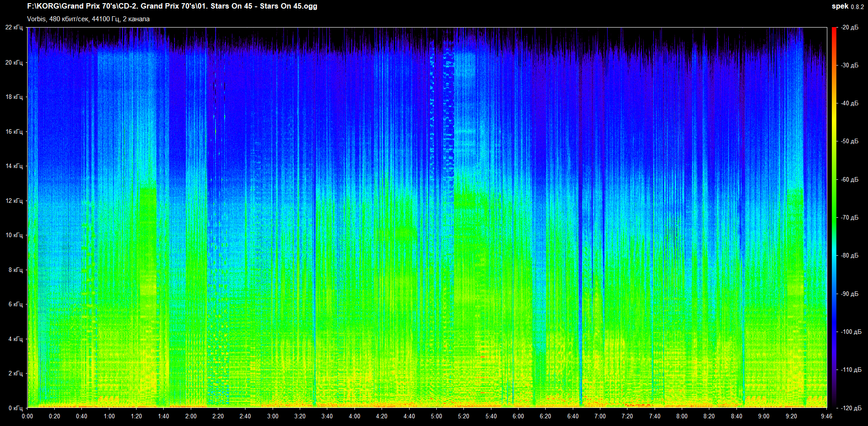The width and height of the screenshot is (868, 426).
Task: Click the 22 кГц frequency label
Action: coord(14,28)
